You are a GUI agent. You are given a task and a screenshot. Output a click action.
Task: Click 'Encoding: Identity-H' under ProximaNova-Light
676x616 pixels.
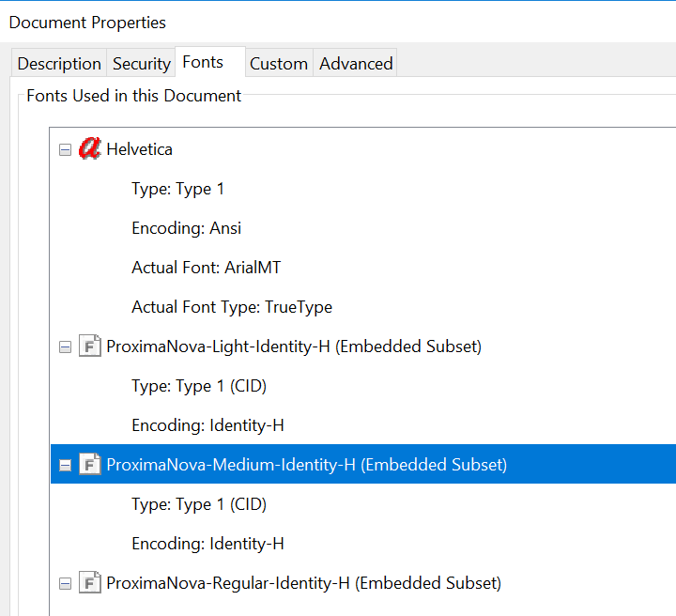(x=207, y=425)
